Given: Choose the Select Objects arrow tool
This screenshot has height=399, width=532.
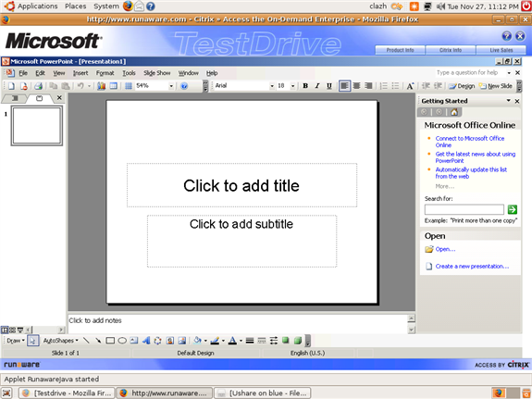Looking at the screenshot, I should click(x=33, y=341).
